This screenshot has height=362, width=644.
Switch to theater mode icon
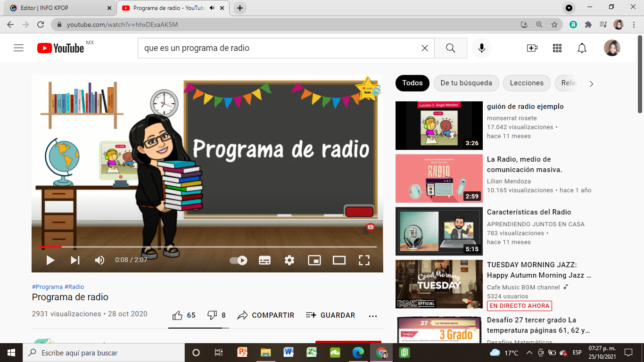point(339,260)
